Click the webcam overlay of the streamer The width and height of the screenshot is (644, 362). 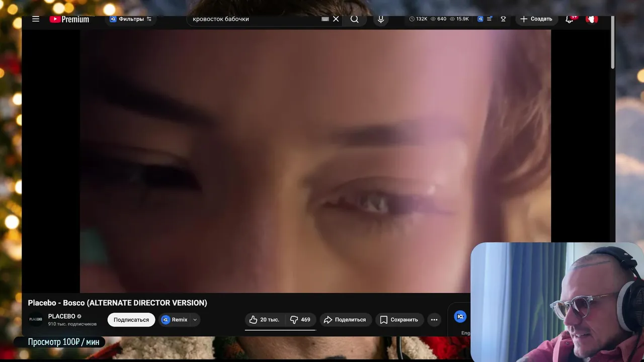click(557, 302)
